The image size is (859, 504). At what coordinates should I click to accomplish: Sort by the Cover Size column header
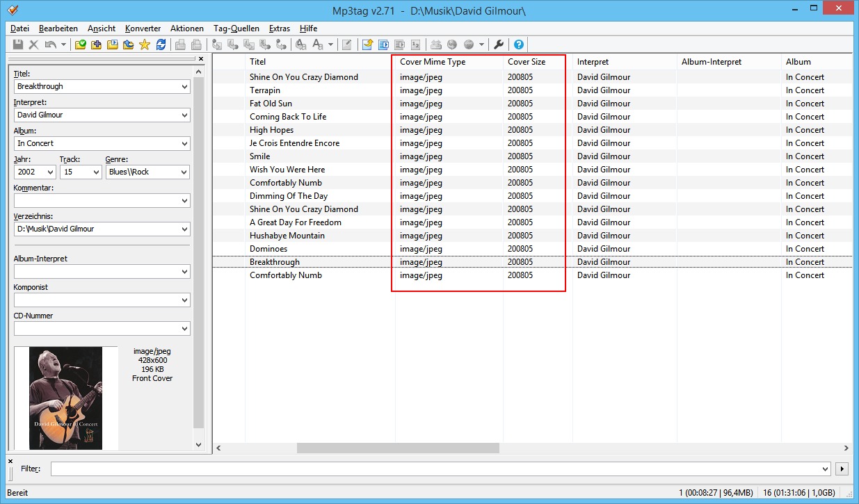pos(527,62)
